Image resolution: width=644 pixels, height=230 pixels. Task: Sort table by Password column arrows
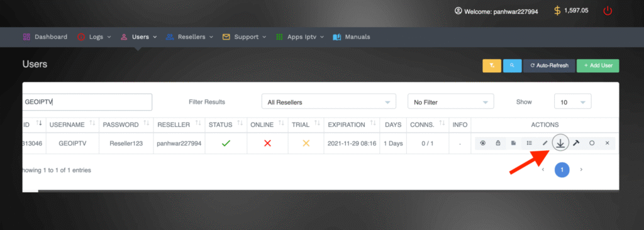pyautogui.click(x=146, y=123)
